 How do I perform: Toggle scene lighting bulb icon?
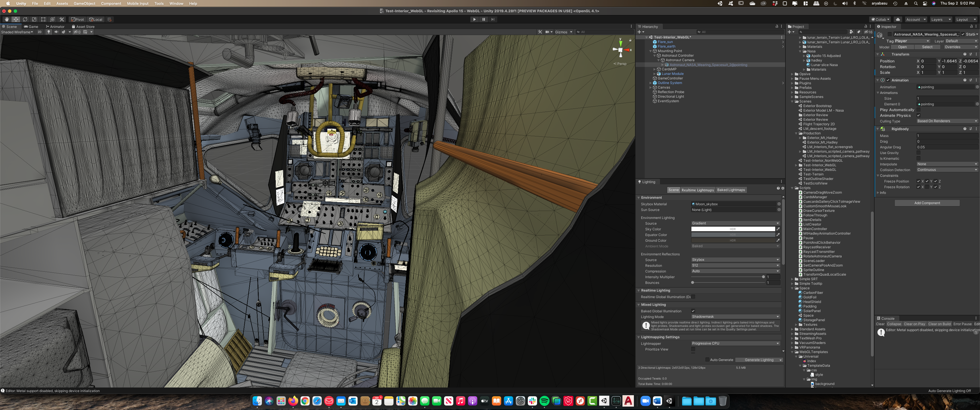[x=48, y=32]
